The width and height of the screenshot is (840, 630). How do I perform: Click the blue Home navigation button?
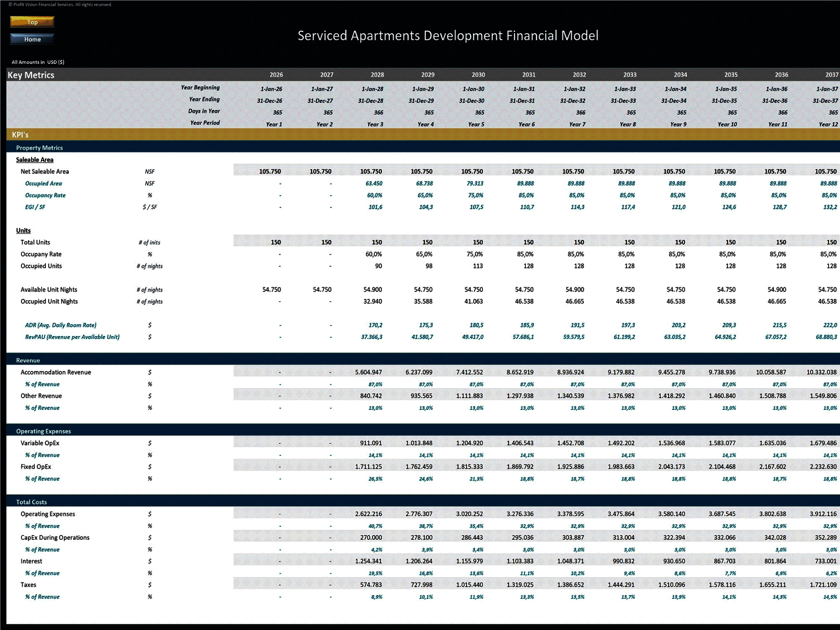click(x=32, y=39)
